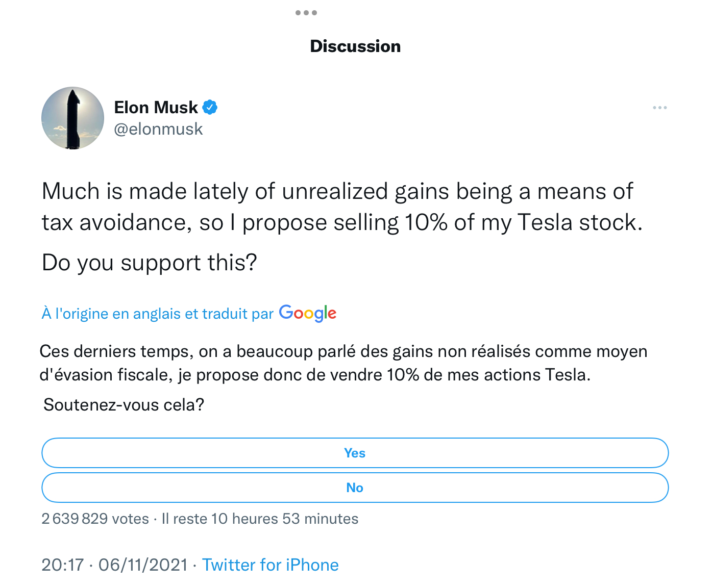Viewport: 712px width, 588px height.
Task: Open Elon Musk's rocket profile picture
Action: (72, 118)
